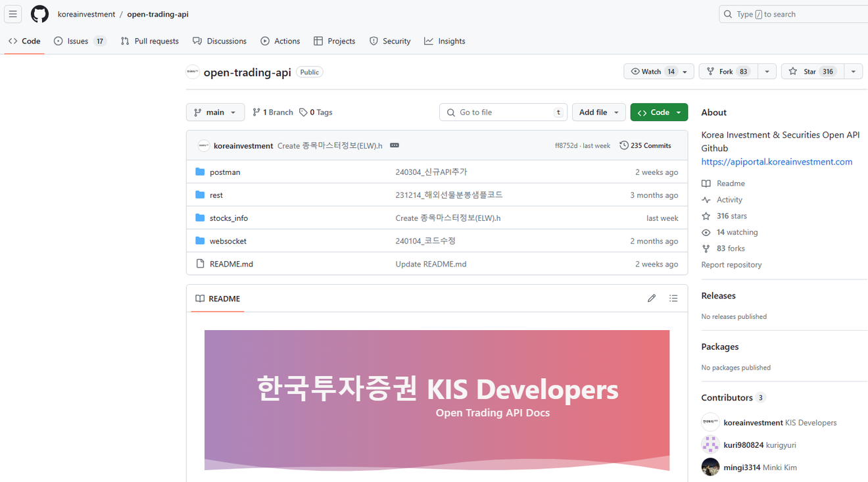The width and height of the screenshot is (868, 482).
Task: Open the postman folder
Action: 225,172
